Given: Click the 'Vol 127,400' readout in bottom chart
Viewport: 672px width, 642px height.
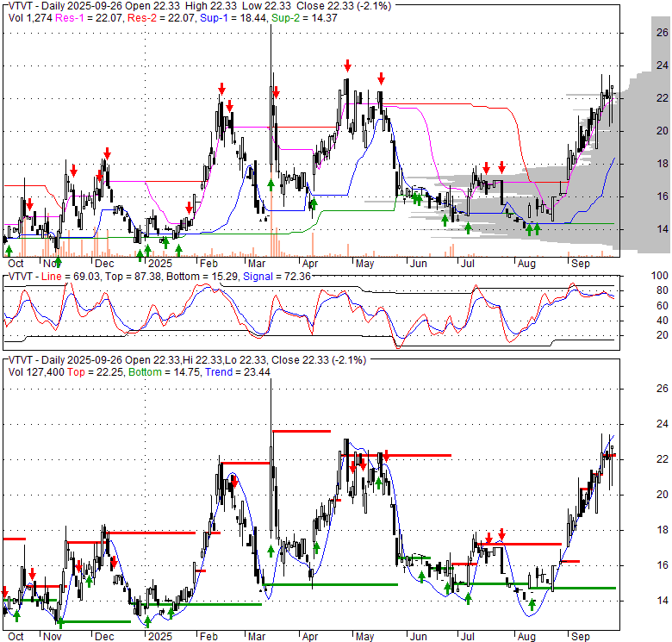Looking at the screenshot, I should pos(36,372).
